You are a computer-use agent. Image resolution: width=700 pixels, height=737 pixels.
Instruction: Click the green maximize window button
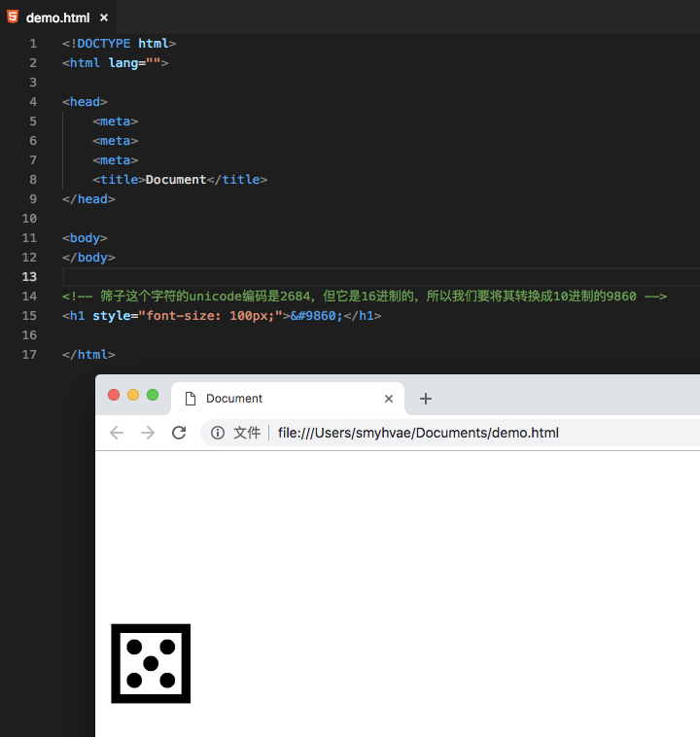pyautogui.click(x=153, y=395)
